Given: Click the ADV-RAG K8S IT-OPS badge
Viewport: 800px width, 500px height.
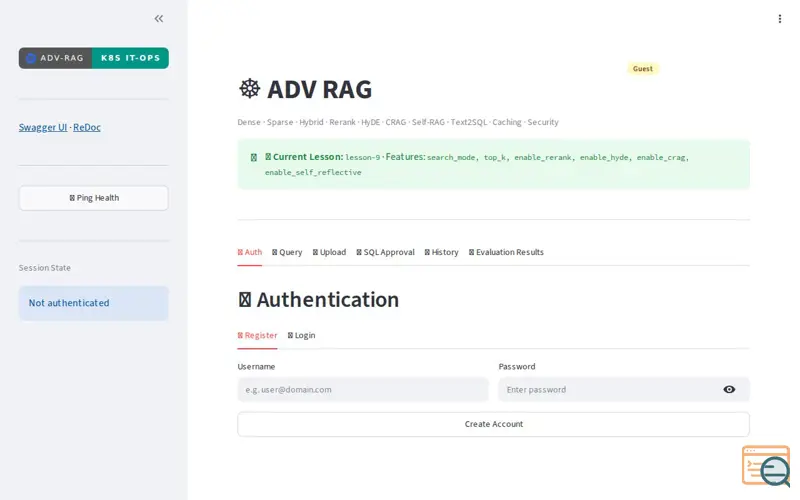Looking at the screenshot, I should tap(94, 58).
